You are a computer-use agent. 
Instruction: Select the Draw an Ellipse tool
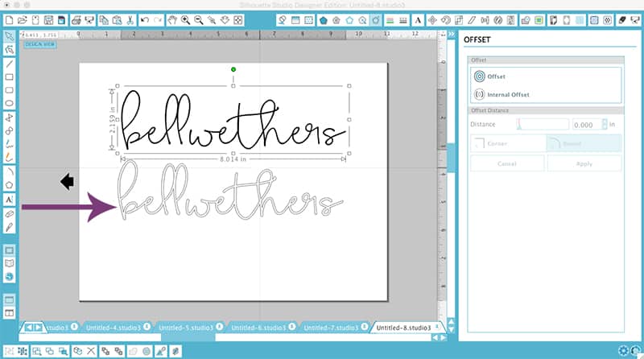9,104
